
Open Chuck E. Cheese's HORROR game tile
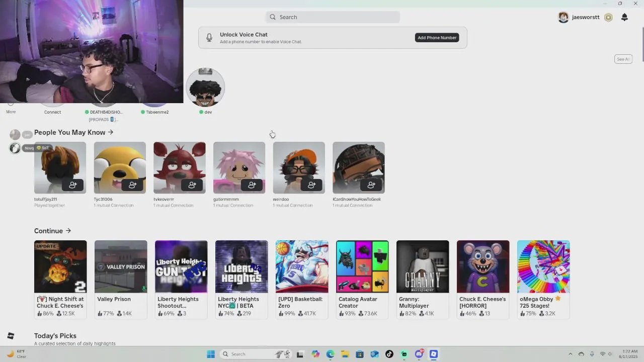[x=483, y=279]
